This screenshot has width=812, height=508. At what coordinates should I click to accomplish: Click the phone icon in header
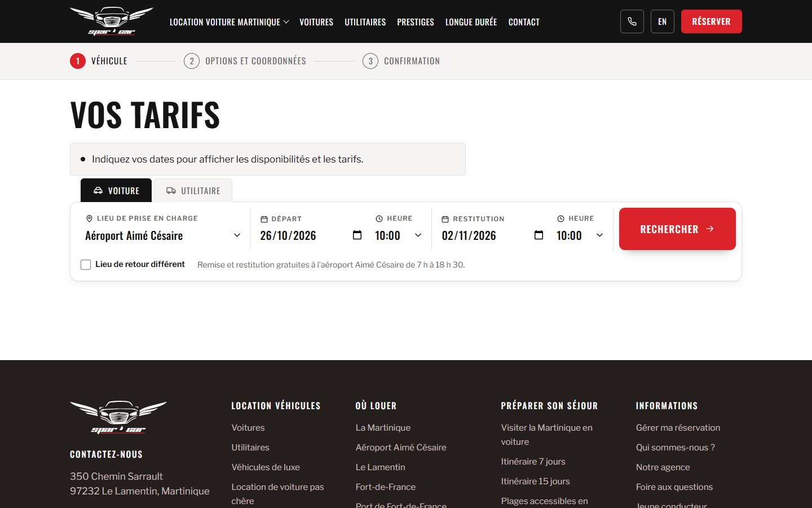(x=632, y=21)
